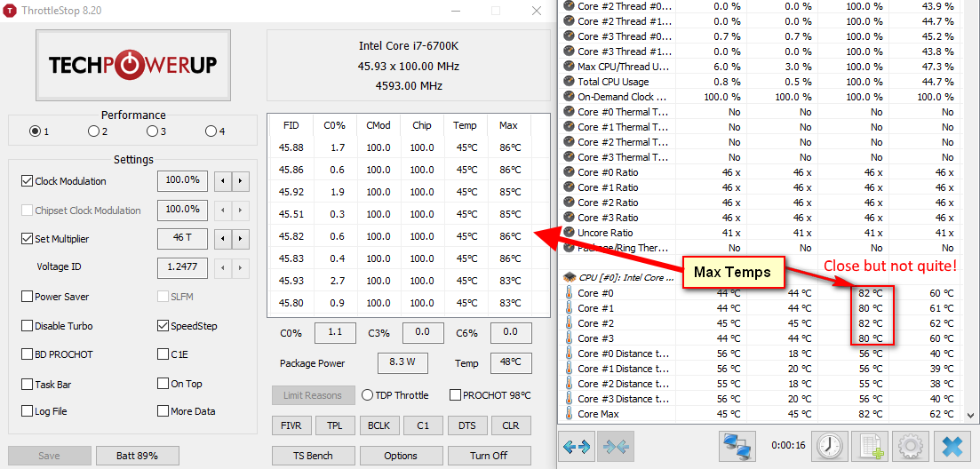
Task: Check the More Data option
Action: click(x=163, y=411)
